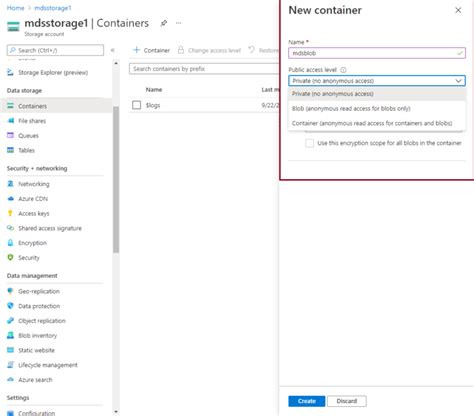Click the Discard button
The height and width of the screenshot is (416, 474).
pyautogui.click(x=347, y=401)
